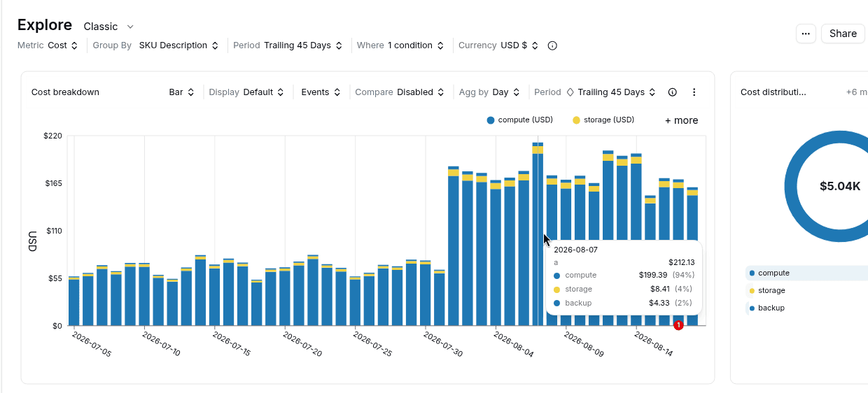868x393 pixels.
Task: Open the Classic view dropdown
Action: (108, 27)
